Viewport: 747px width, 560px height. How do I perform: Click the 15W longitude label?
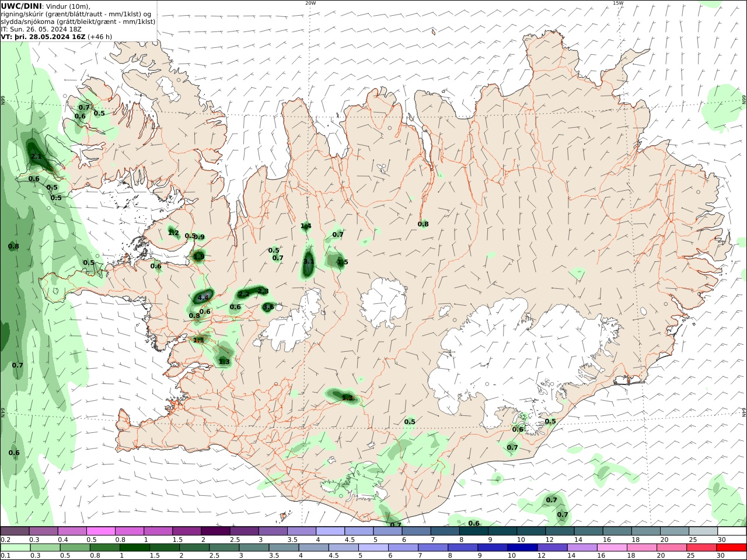pyautogui.click(x=618, y=3)
